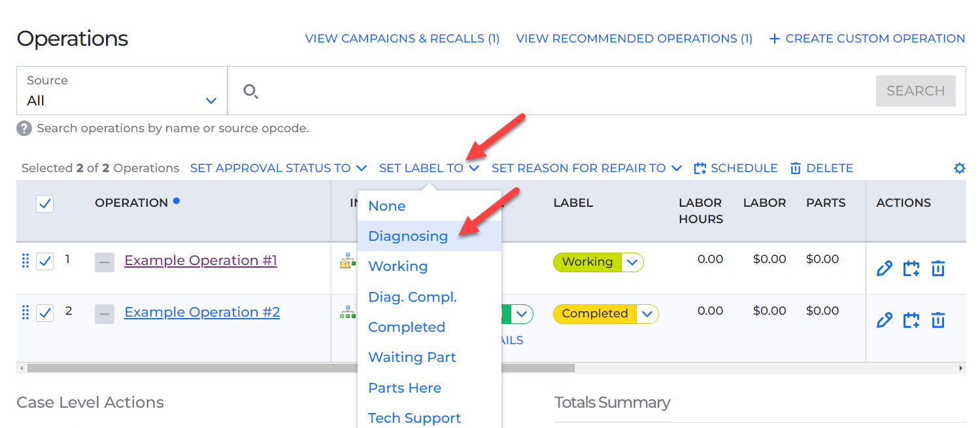Choose Diagnosing from the label menu
This screenshot has height=428, width=980.
tap(408, 236)
